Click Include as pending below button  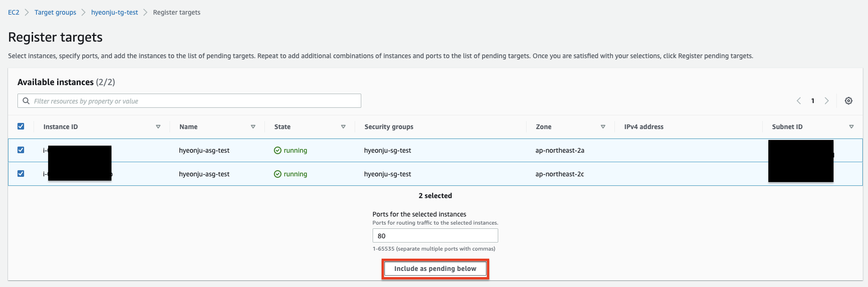435,269
